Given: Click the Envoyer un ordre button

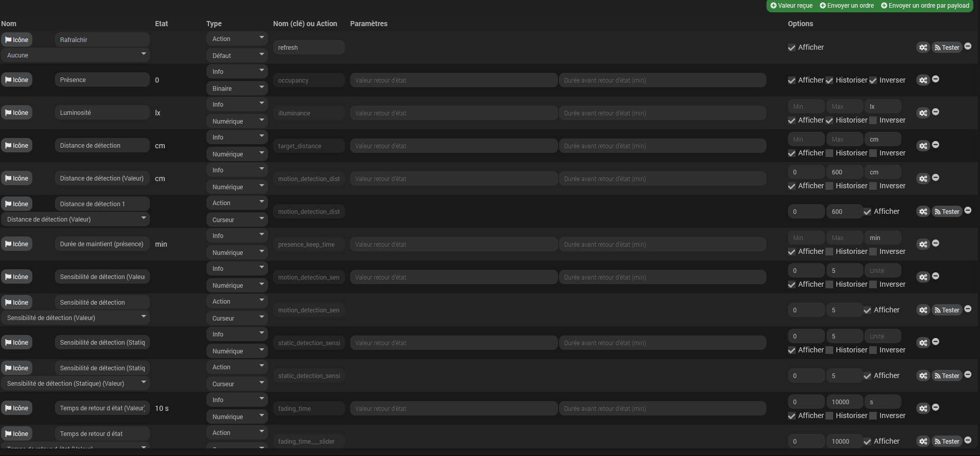Looking at the screenshot, I should click(847, 6).
